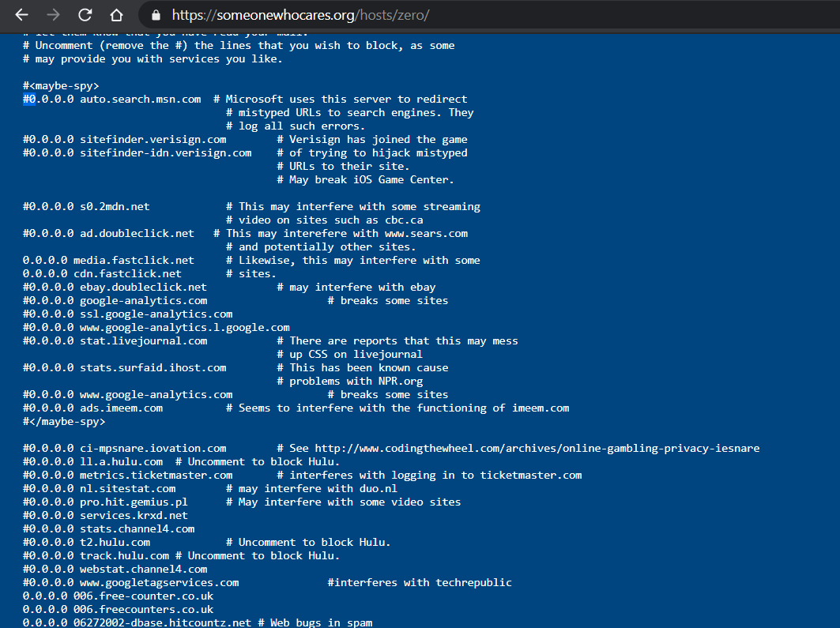
Task: Click the services.krxd.net entry
Action: click(134, 515)
